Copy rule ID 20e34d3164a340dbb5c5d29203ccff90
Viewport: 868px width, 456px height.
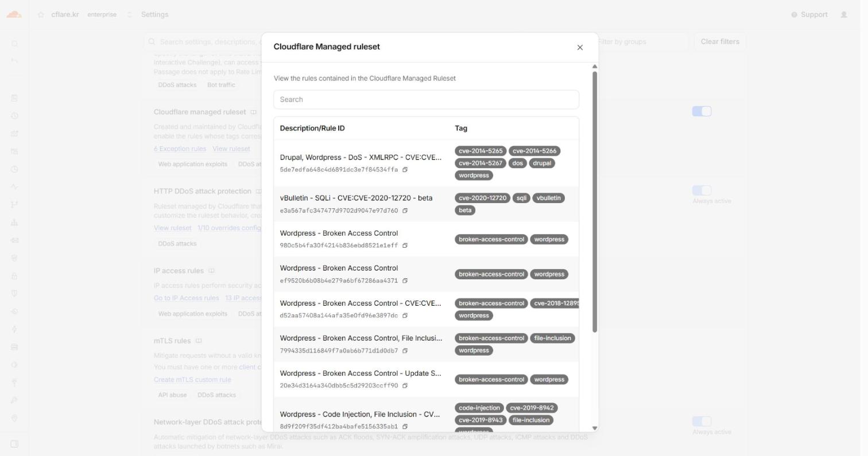tap(405, 385)
